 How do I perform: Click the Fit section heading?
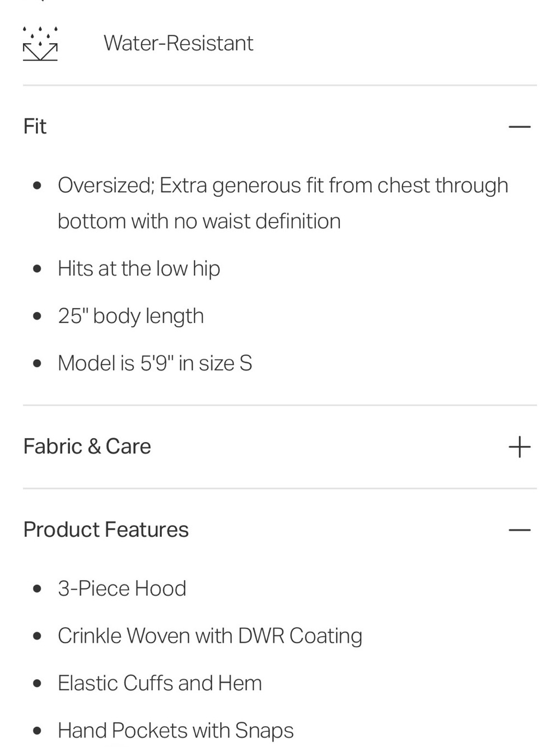35,127
